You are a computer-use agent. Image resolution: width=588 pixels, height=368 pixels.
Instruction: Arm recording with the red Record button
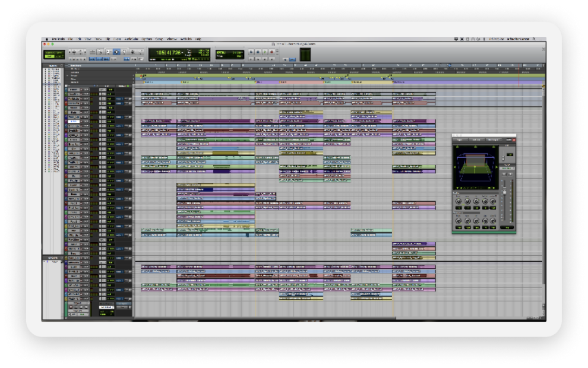271,52
